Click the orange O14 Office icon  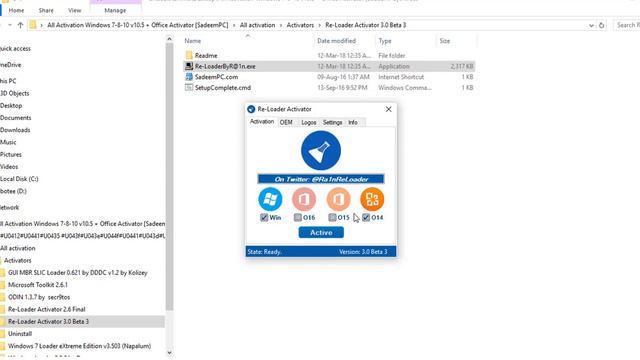coord(372,199)
